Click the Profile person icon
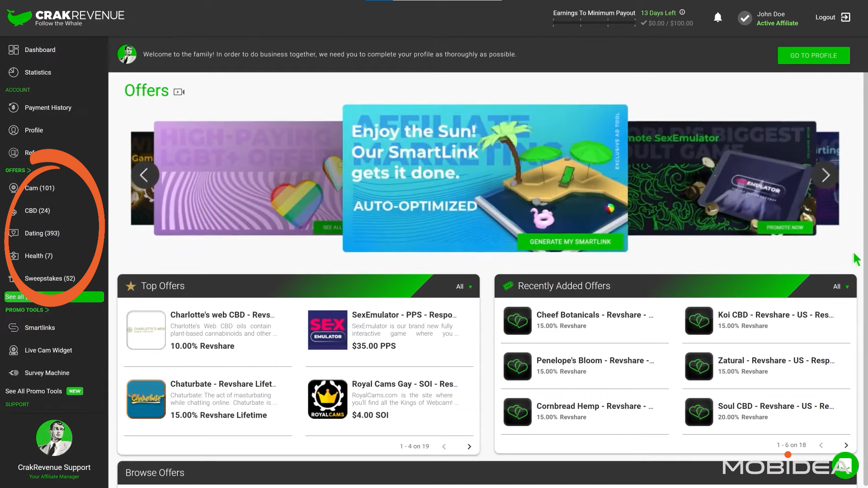 tap(14, 130)
